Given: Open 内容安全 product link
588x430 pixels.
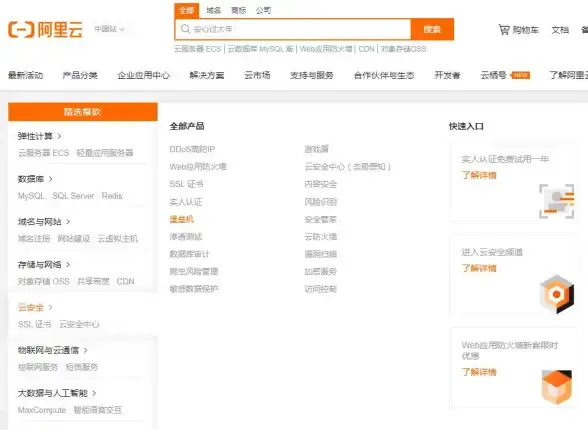Looking at the screenshot, I should tap(321, 184).
